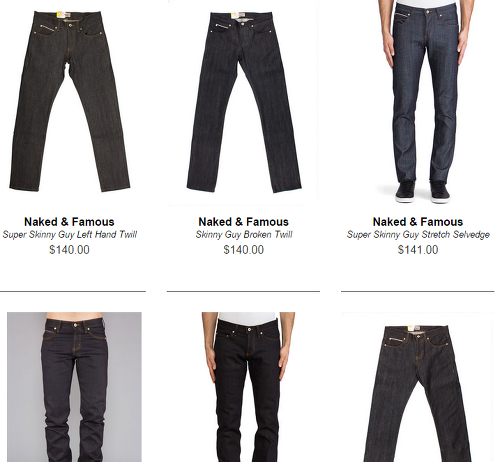The height and width of the screenshot is (462, 500).
Task: Open Skinny Guy Broken Twill product link
Action: point(244,235)
